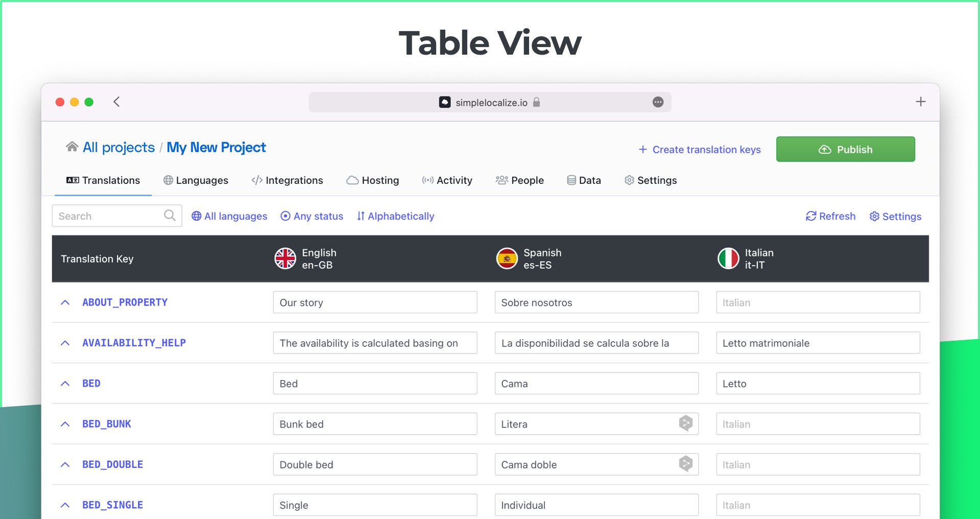Edit the Spanish 'Cama' field

596,383
